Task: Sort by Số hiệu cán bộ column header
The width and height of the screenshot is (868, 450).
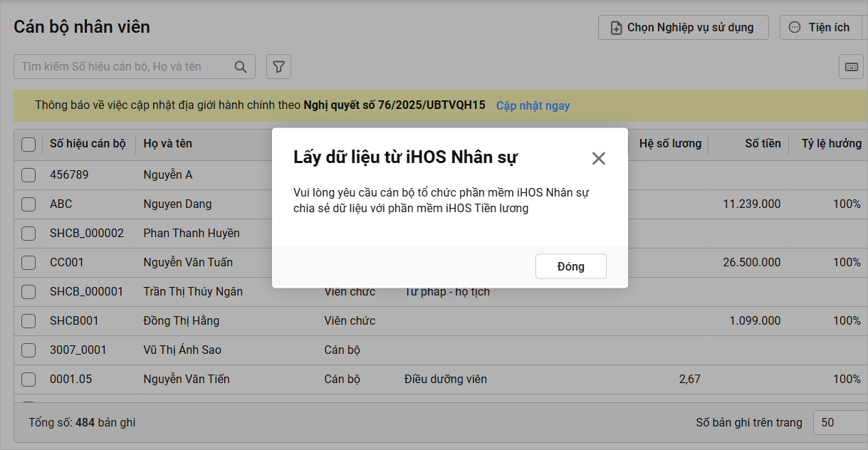Action: tap(88, 143)
